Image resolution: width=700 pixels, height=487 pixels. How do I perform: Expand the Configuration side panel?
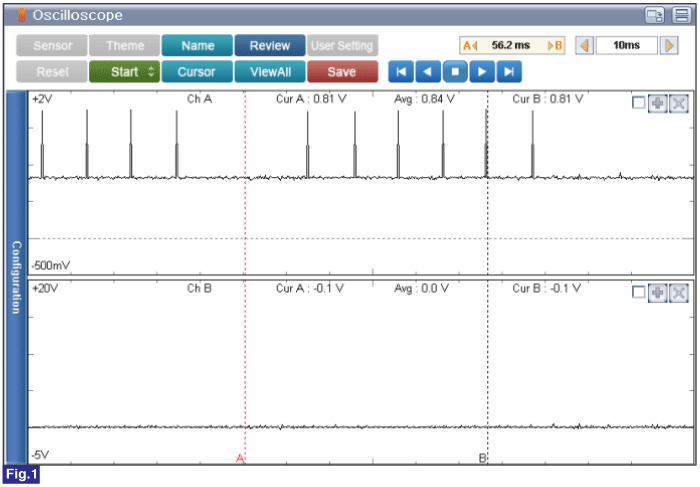coord(17,277)
